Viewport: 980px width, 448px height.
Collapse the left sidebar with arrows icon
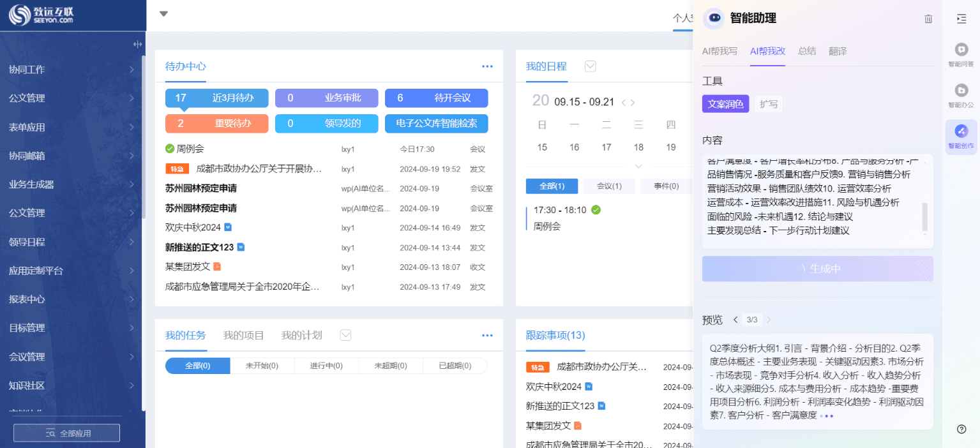pyautogui.click(x=137, y=44)
